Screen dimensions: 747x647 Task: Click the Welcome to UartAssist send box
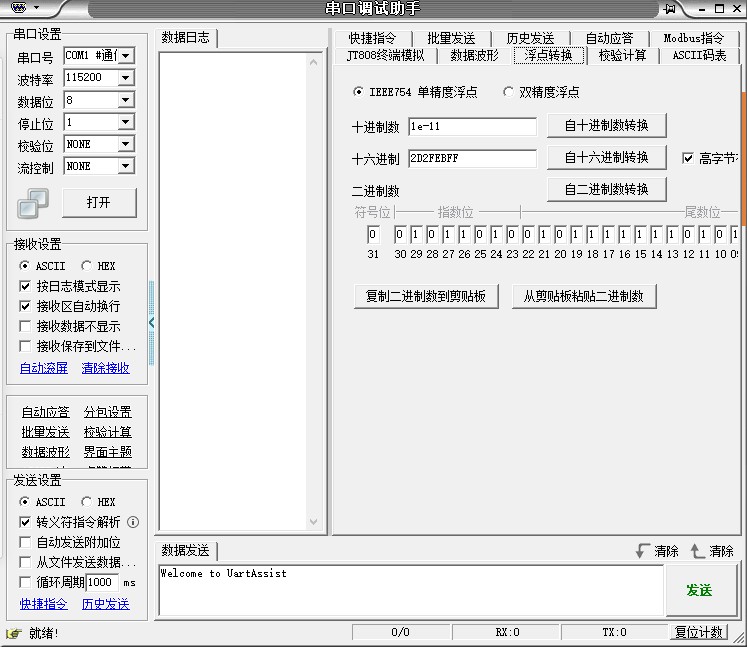pyautogui.click(x=411, y=591)
